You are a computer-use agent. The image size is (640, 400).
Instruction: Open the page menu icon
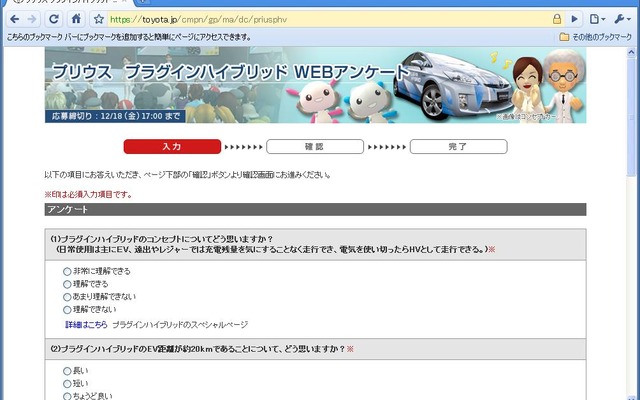(x=598, y=19)
